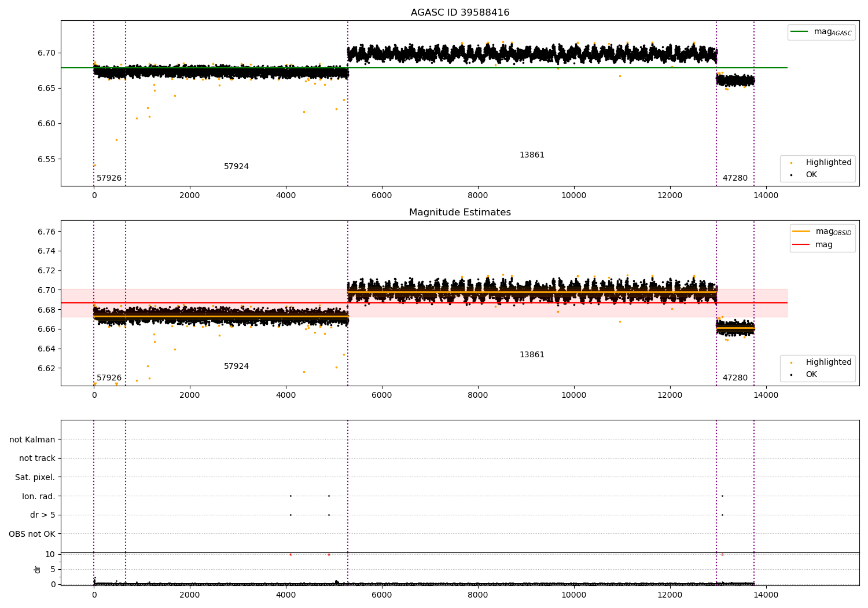This screenshot has width=868, height=608.
Task: Click the 'not track' flag row label
Action: 37,459
